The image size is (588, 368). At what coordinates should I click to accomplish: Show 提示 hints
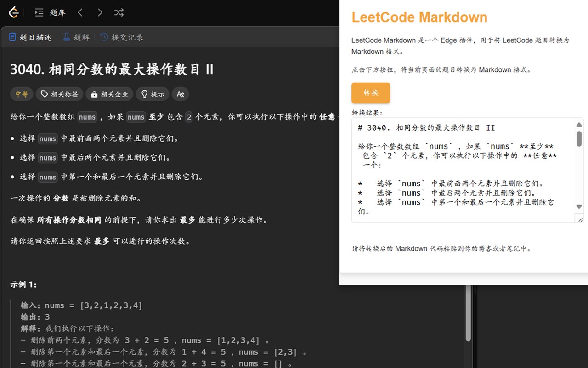[x=153, y=94]
